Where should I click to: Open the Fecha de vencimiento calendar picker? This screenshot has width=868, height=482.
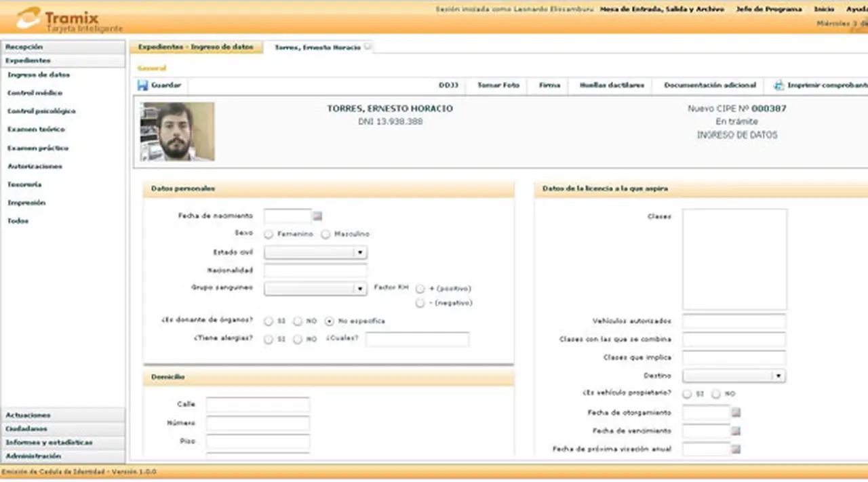click(x=736, y=430)
